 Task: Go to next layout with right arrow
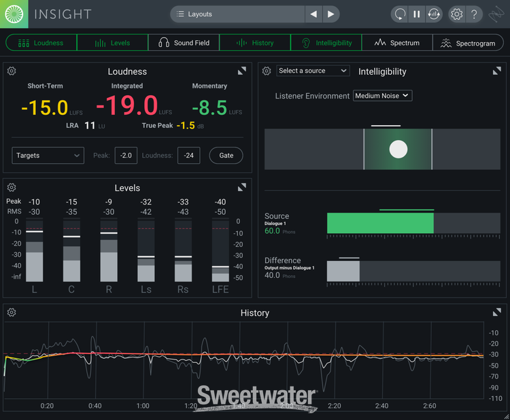(330, 14)
